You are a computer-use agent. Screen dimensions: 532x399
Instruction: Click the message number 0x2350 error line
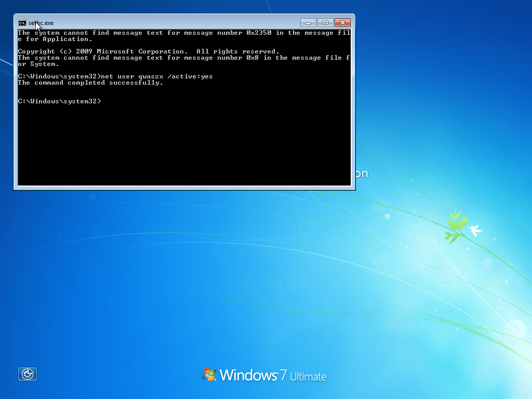[184, 36]
